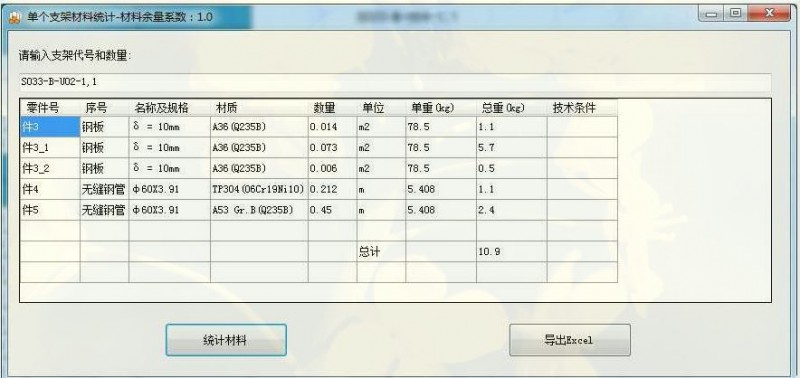Select the 零件号 column header
800x378 pixels.
[50, 108]
